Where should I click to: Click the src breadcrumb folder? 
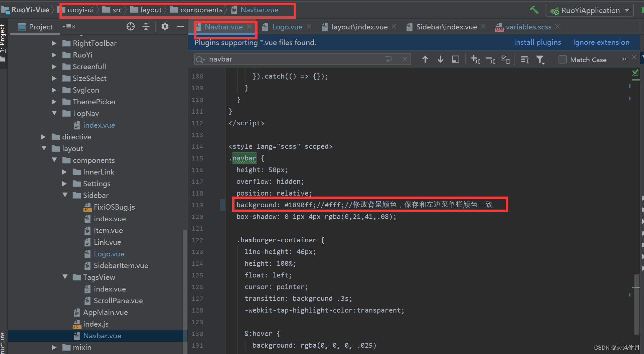point(113,10)
